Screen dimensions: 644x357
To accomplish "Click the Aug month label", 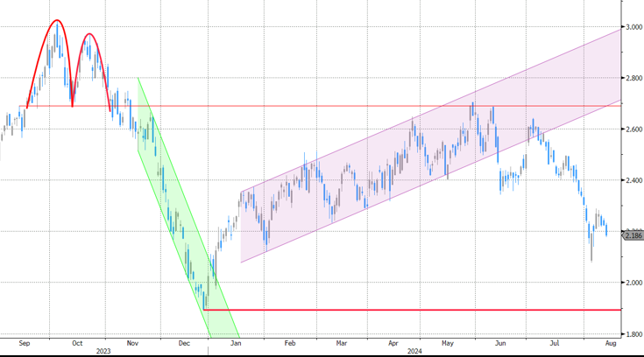I will [x=611, y=343].
